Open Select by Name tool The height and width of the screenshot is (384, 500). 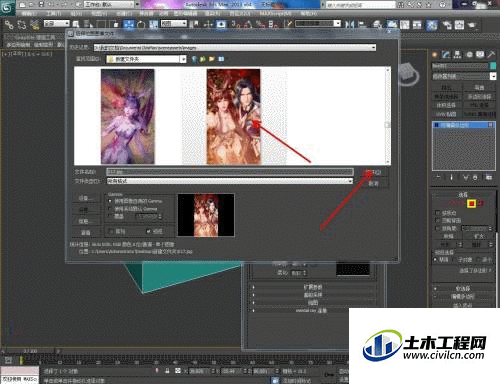click(88, 24)
